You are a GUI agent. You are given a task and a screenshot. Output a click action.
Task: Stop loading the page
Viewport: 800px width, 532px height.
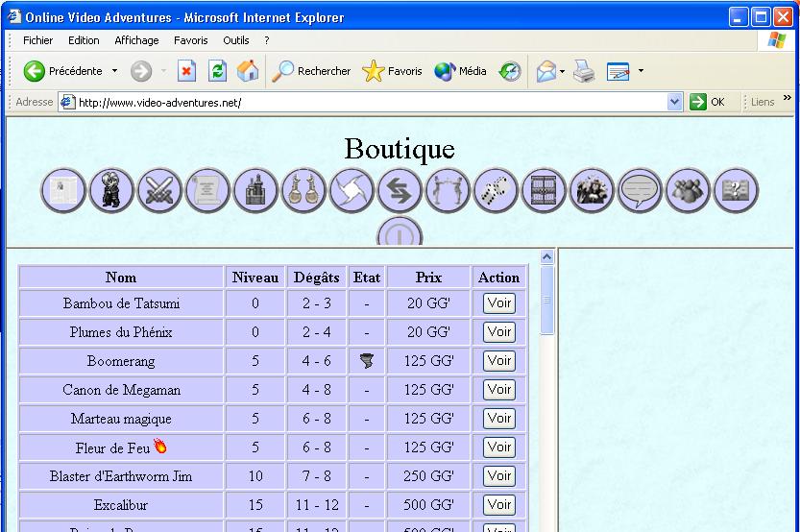click(186, 71)
